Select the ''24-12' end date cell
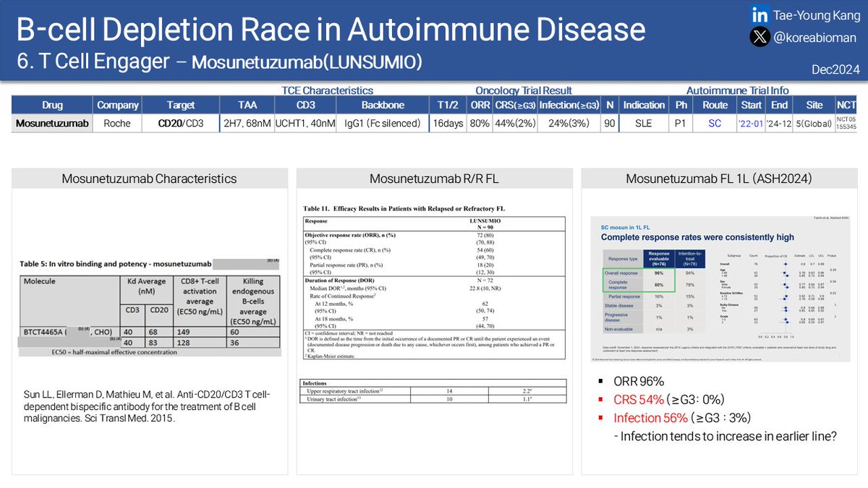868x488 pixels. [779, 124]
